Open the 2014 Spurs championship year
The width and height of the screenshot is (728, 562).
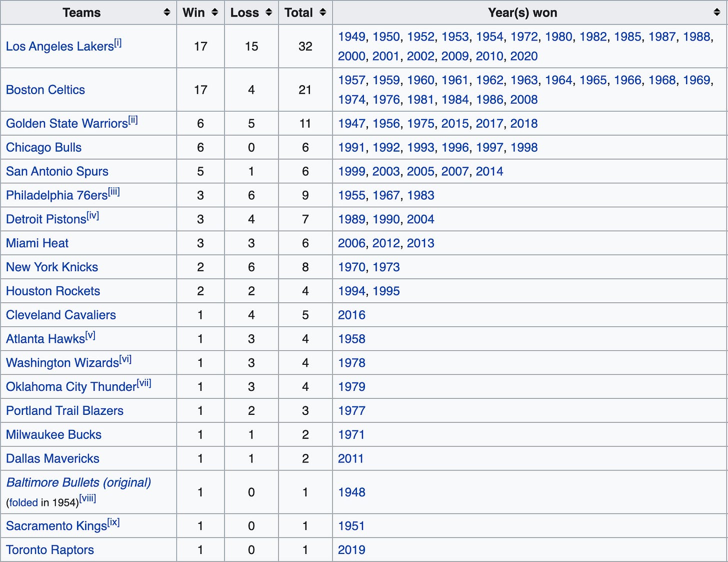(489, 172)
